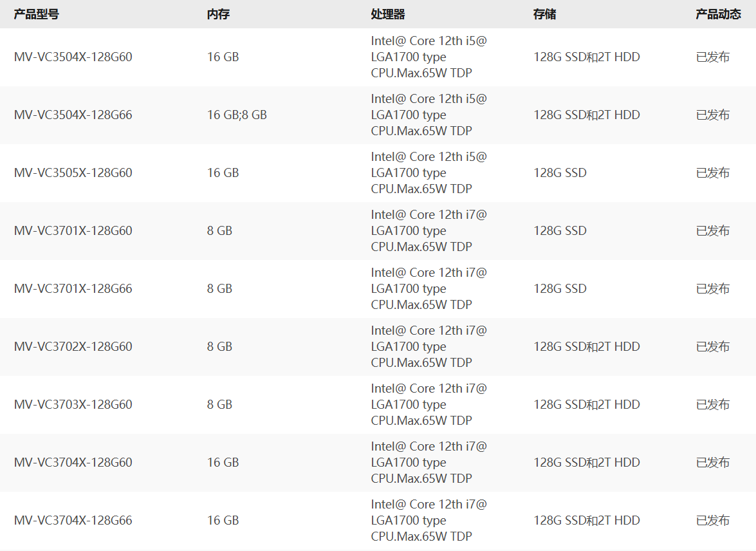
Task: Select model MV-VC3704X-128G66
Action: click(73, 520)
